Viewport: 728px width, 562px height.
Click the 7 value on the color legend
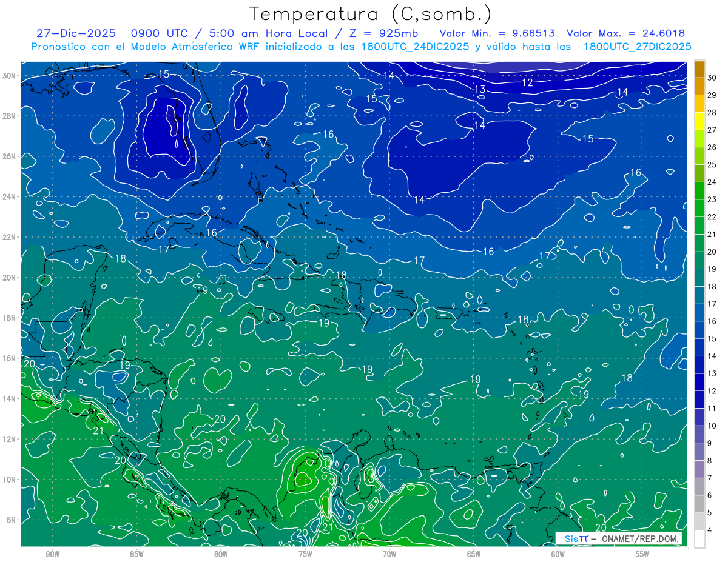point(710,478)
